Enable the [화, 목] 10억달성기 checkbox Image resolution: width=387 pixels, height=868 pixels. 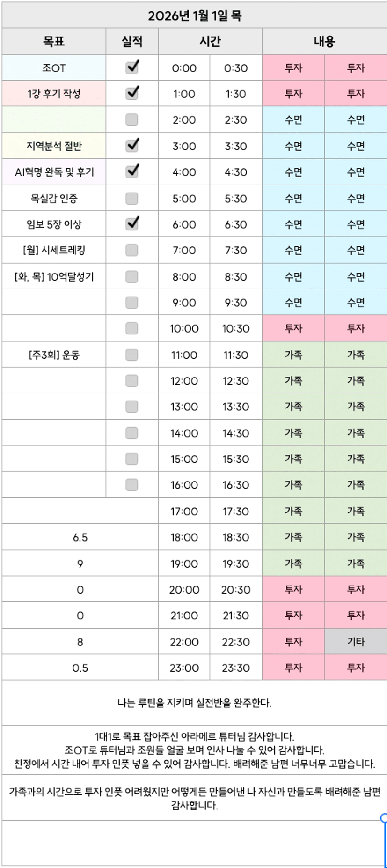132,276
